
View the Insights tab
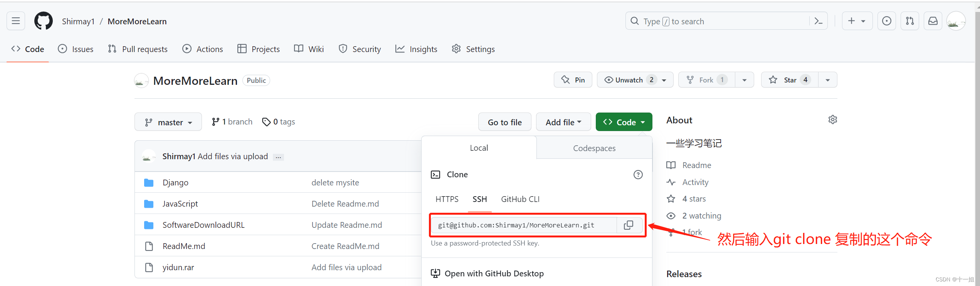point(416,49)
